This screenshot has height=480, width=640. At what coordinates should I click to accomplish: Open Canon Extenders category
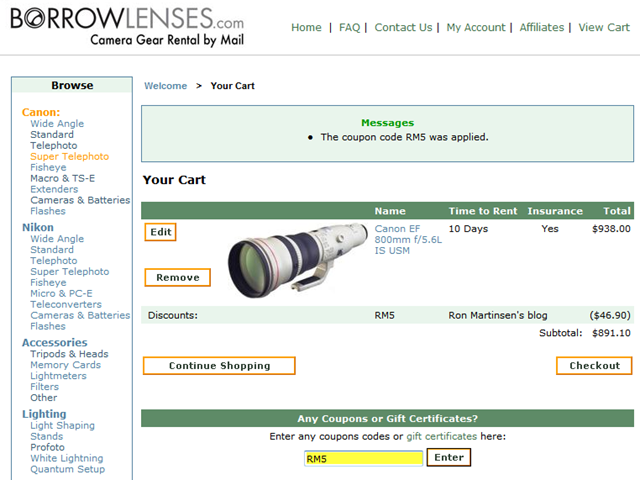coord(54,189)
